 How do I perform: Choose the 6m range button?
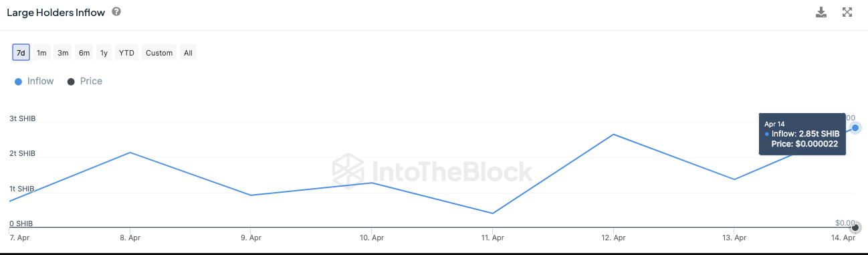pyautogui.click(x=84, y=53)
